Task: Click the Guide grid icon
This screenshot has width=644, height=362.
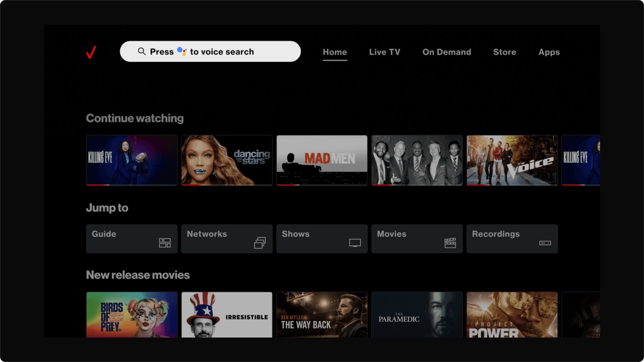Action: point(165,243)
